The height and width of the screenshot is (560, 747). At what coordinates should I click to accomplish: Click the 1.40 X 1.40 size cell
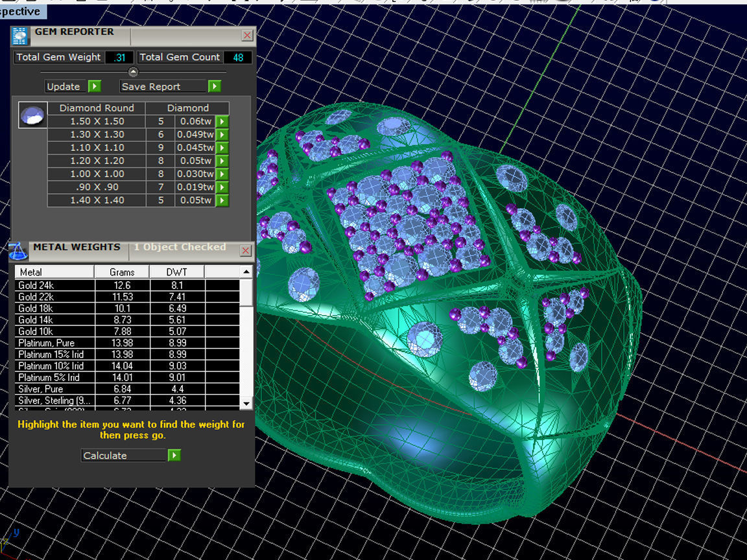tap(97, 200)
